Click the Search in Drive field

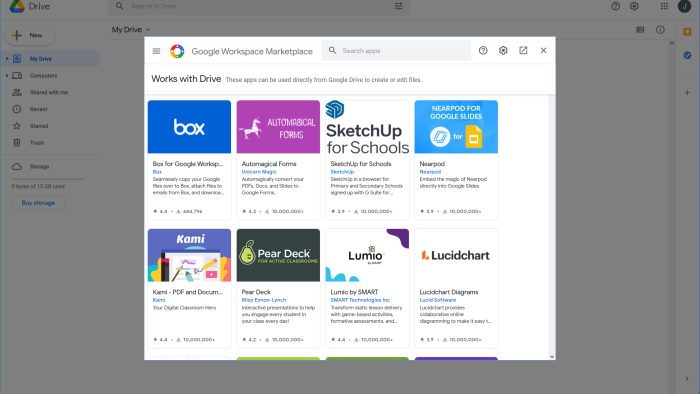pos(259,6)
